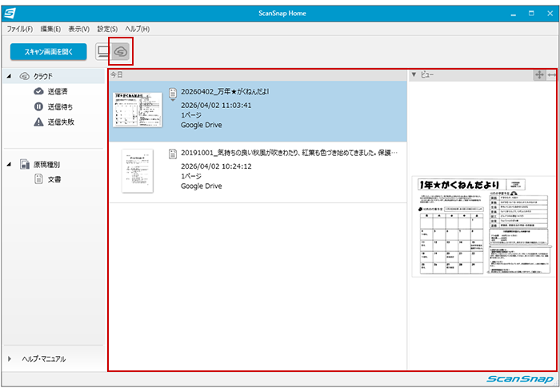The image size is (560, 392).
Task: Collapse the ビュー panel triangle
Action: point(414,74)
